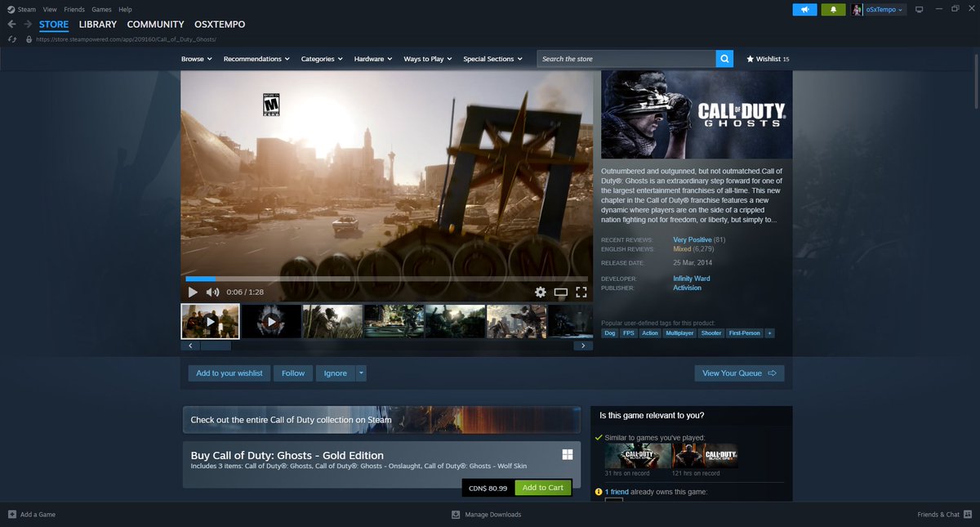Open the Games menu

pyautogui.click(x=101, y=9)
